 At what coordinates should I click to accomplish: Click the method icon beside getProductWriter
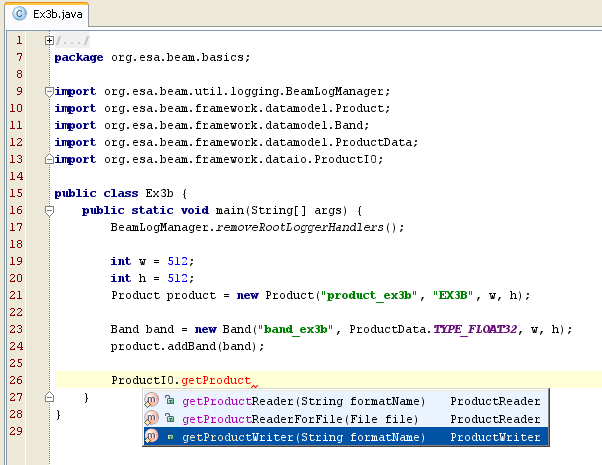pyautogui.click(x=151, y=436)
